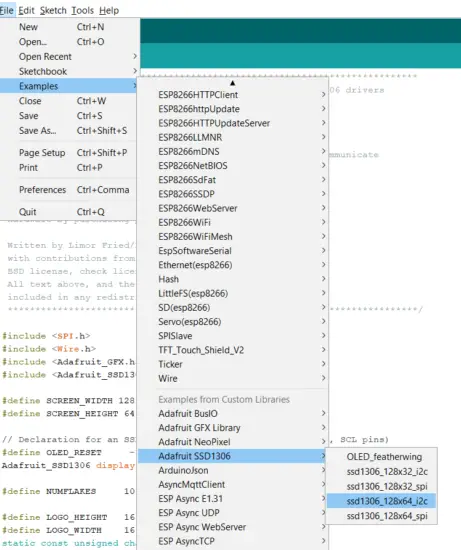The image size is (461, 550).
Task: Load the ssd1306_128x64_i2c example
Action: pos(381,501)
